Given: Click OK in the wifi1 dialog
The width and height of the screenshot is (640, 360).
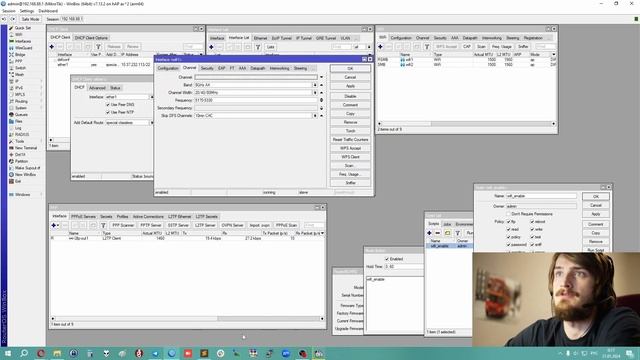Looking at the screenshot, I should click(350, 69).
